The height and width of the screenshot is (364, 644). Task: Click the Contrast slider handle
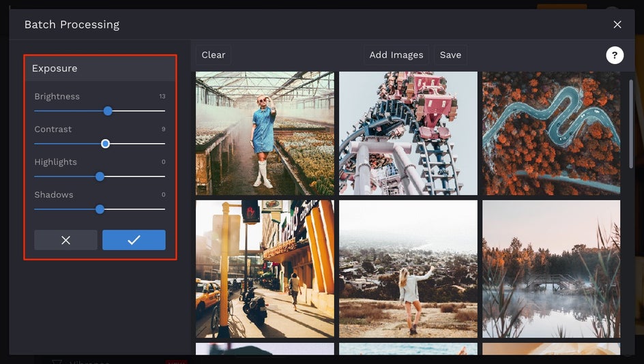coord(105,144)
